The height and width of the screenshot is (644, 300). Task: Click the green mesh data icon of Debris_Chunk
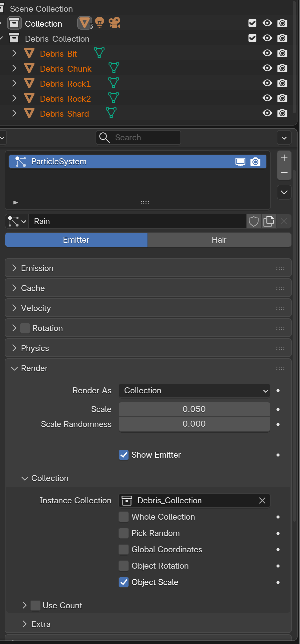coord(114,68)
